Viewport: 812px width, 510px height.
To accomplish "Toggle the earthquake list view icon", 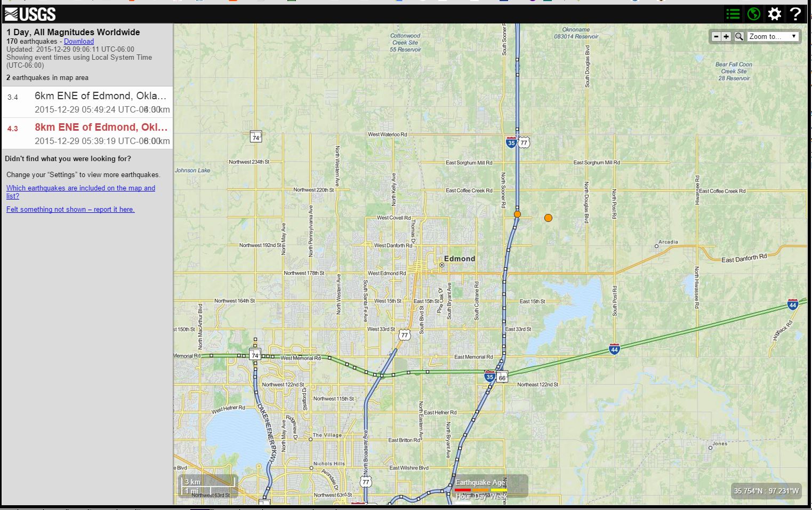I will click(x=733, y=14).
